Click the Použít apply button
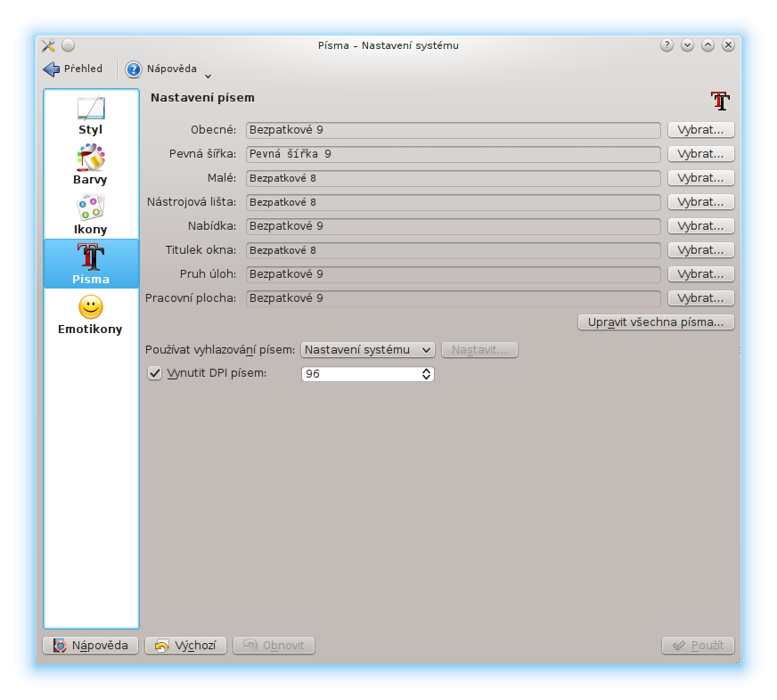Screen dimensions: 777x700 click(x=698, y=646)
